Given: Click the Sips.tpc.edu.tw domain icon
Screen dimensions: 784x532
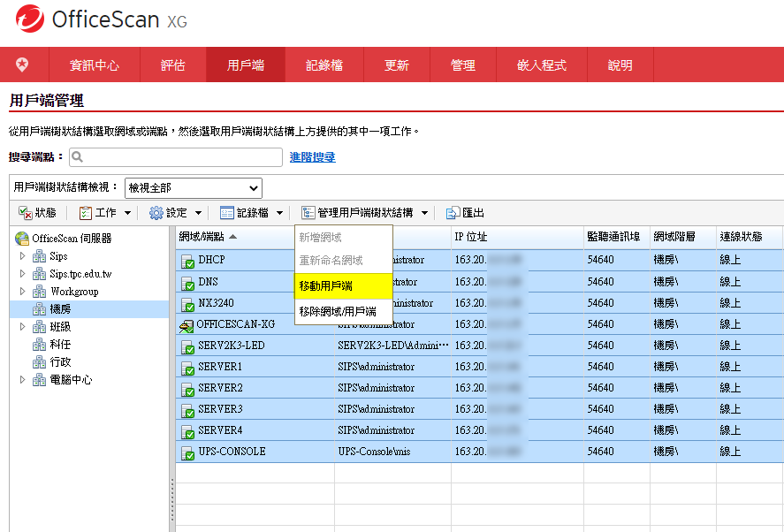Looking at the screenshot, I should tap(39, 274).
